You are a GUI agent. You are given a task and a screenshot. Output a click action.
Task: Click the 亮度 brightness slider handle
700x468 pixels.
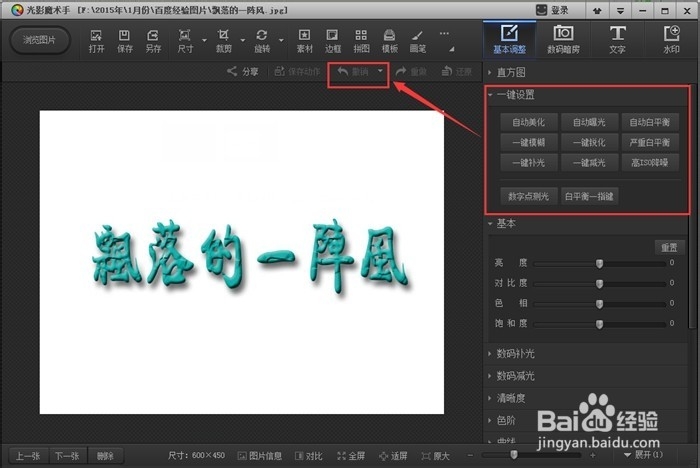pyautogui.click(x=600, y=263)
